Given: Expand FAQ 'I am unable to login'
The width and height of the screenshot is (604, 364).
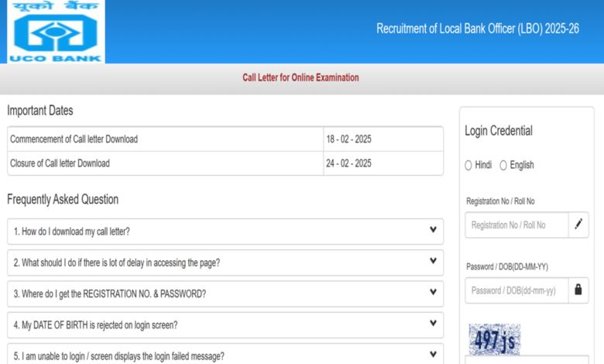Looking at the screenshot, I should coord(225,355).
